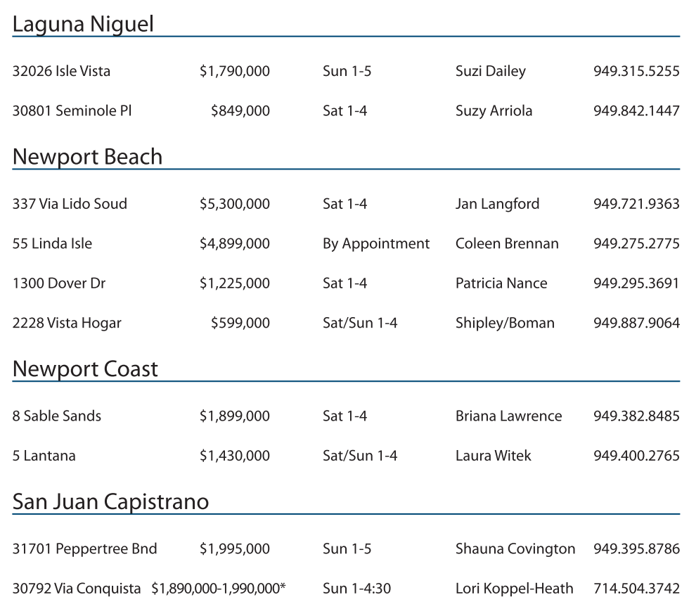Screen dimensions: 689x616
Task: Open the 8 Sable Sands listing
Action: 57,416
